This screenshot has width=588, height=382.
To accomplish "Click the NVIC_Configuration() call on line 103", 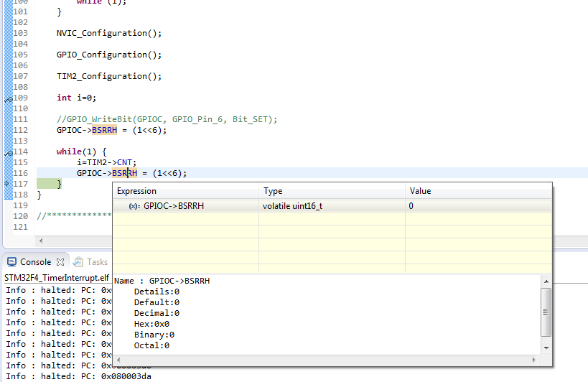I will point(109,33).
